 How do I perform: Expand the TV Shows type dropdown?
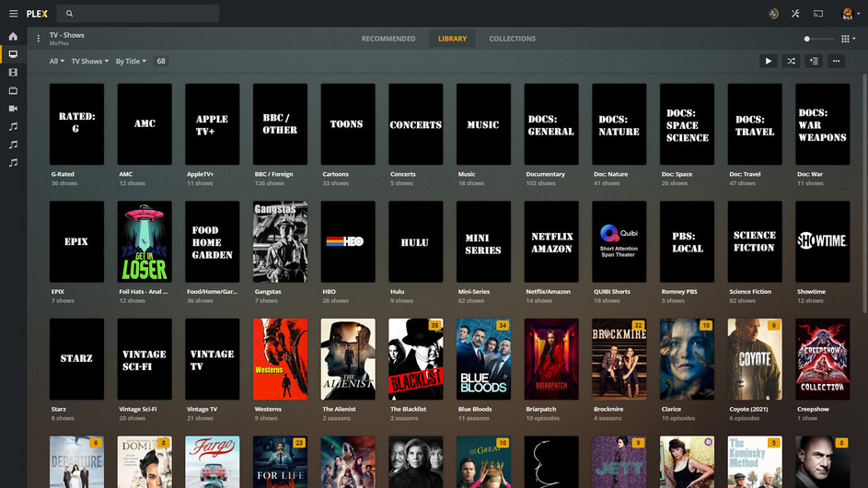pos(89,61)
